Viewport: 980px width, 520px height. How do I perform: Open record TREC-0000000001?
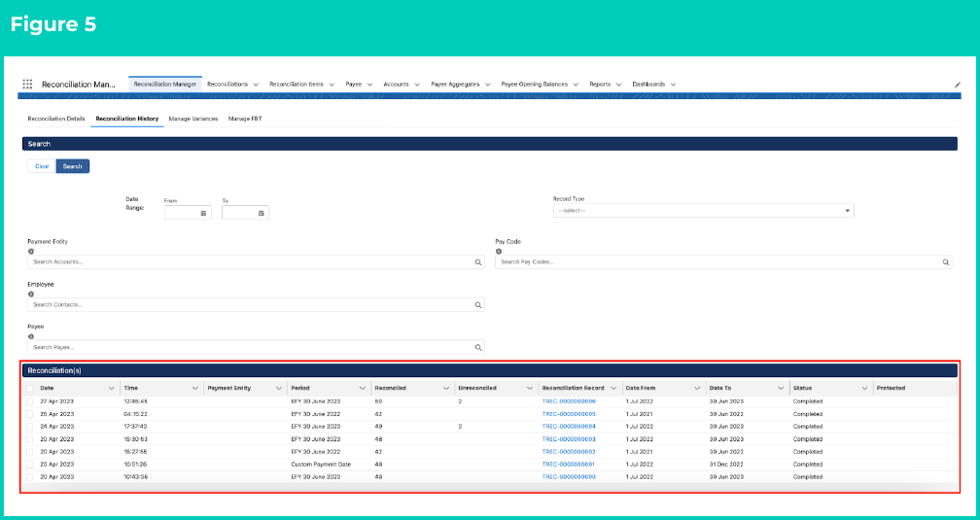[x=569, y=465]
